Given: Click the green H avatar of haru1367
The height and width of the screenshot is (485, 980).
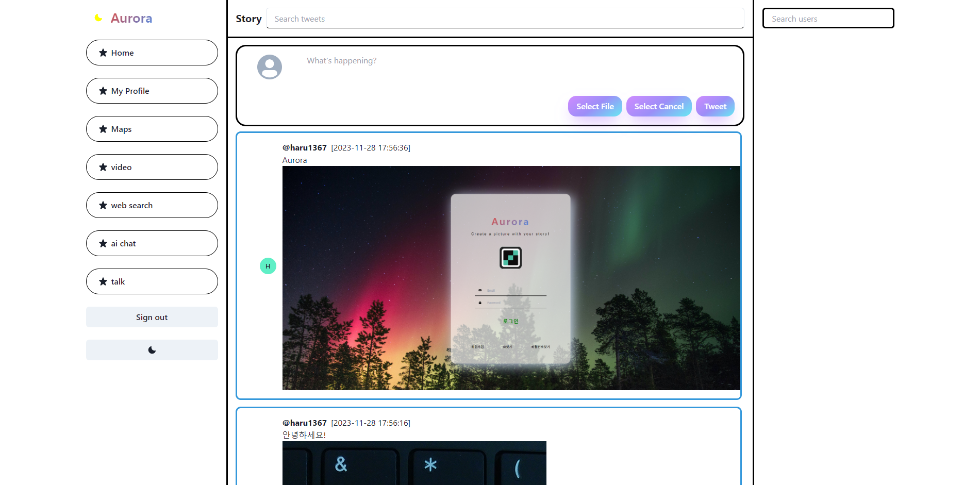Looking at the screenshot, I should (x=268, y=266).
